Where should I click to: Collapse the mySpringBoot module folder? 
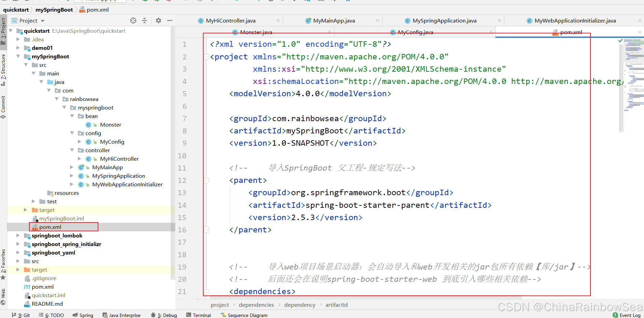pyautogui.click(x=18, y=56)
